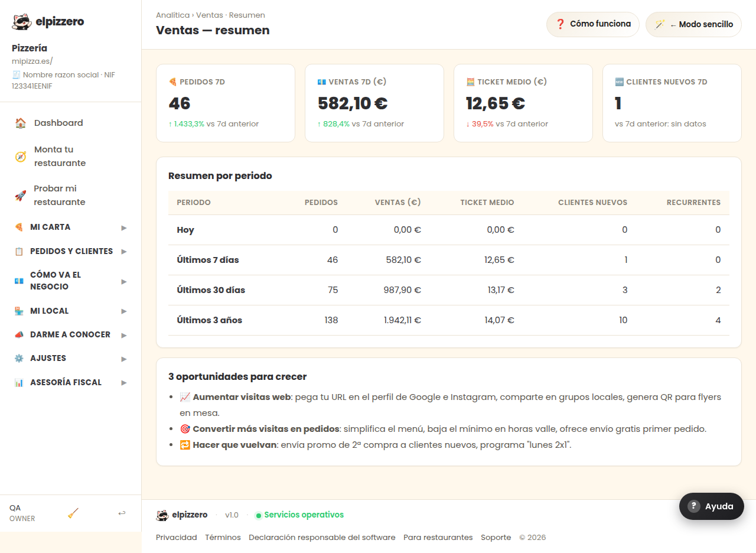Click the rocket icon for Probar mi restaurante
This screenshot has width=756, height=553.
(21, 196)
